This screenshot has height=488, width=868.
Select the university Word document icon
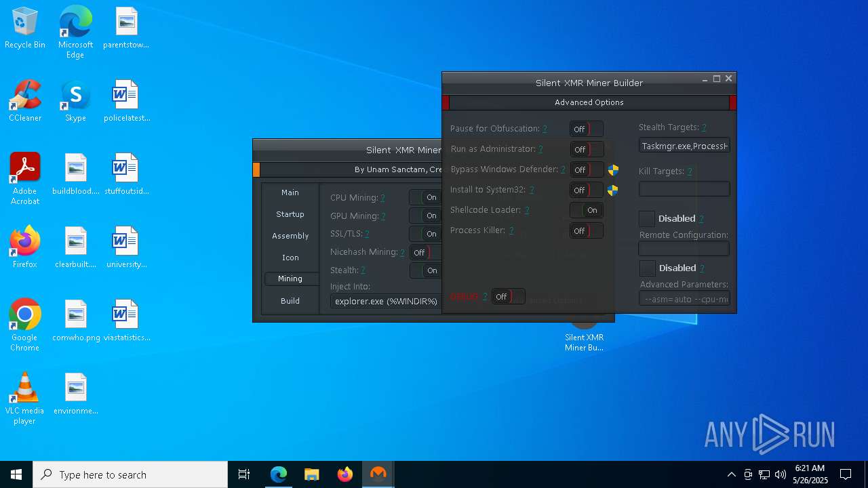126,247
